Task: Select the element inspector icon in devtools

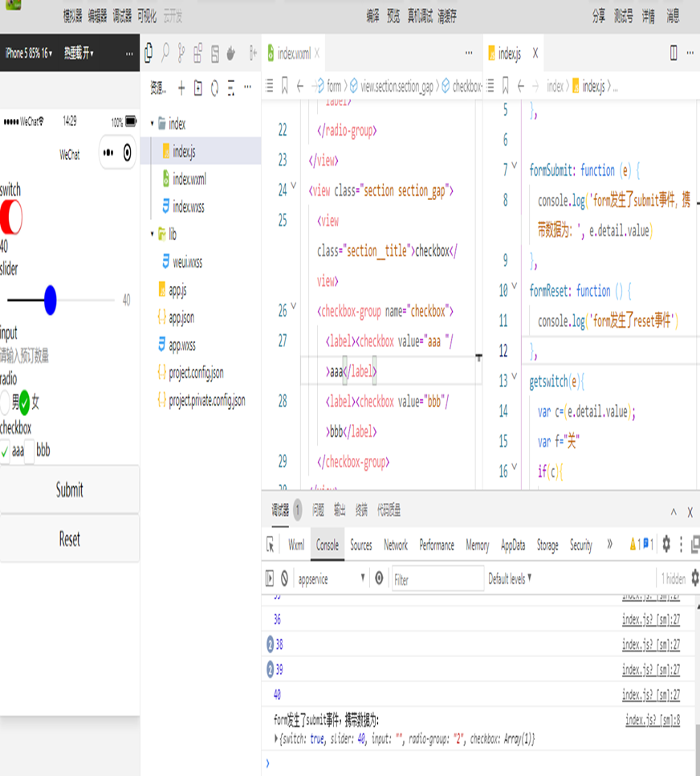Action: pyautogui.click(x=270, y=545)
